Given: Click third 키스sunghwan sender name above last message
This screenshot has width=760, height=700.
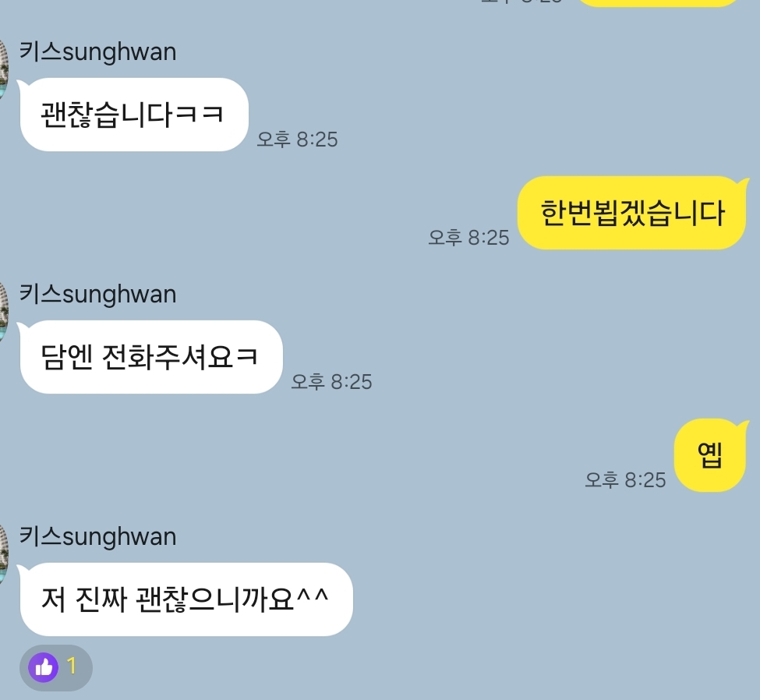Looking at the screenshot, I should pos(97,536).
